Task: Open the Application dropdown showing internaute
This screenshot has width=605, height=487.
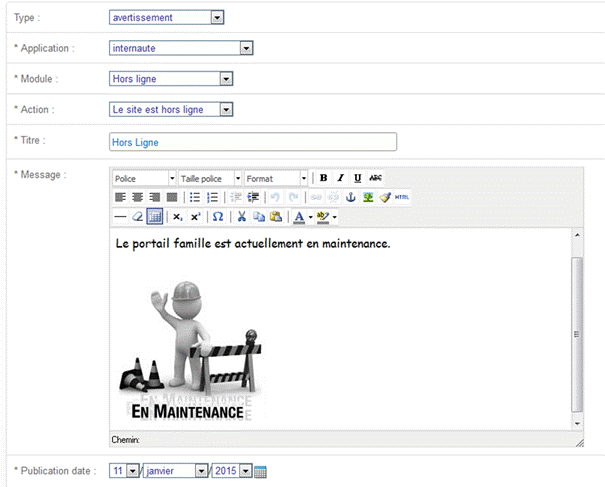Action: pyautogui.click(x=181, y=48)
